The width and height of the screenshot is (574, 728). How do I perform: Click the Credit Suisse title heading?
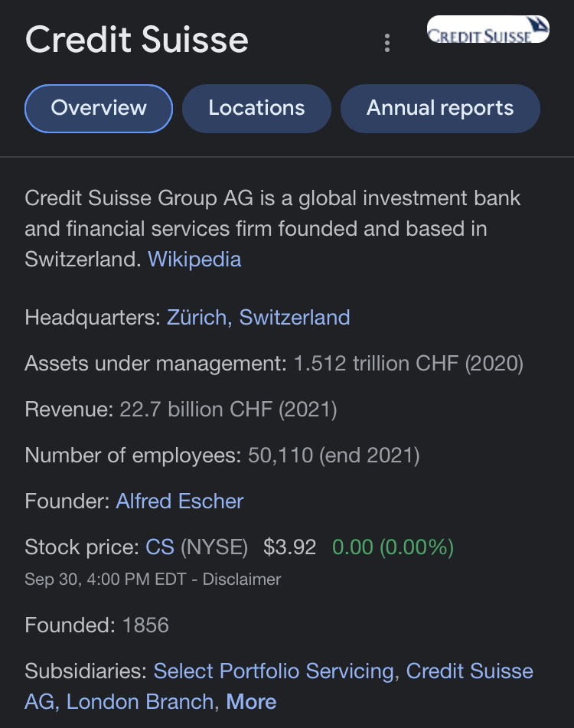point(137,40)
